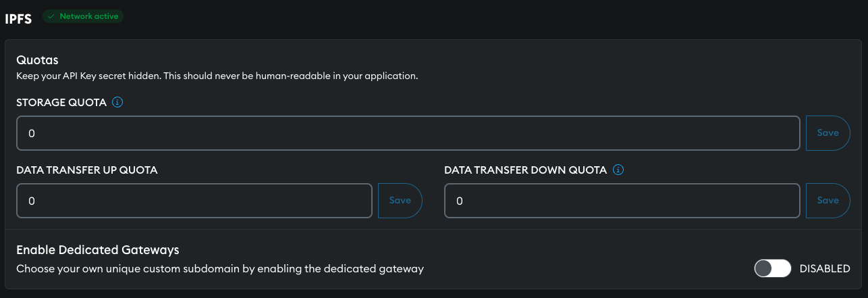Save the Data Transfer Up Quota
This screenshot has width=868, height=298.
pos(400,201)
